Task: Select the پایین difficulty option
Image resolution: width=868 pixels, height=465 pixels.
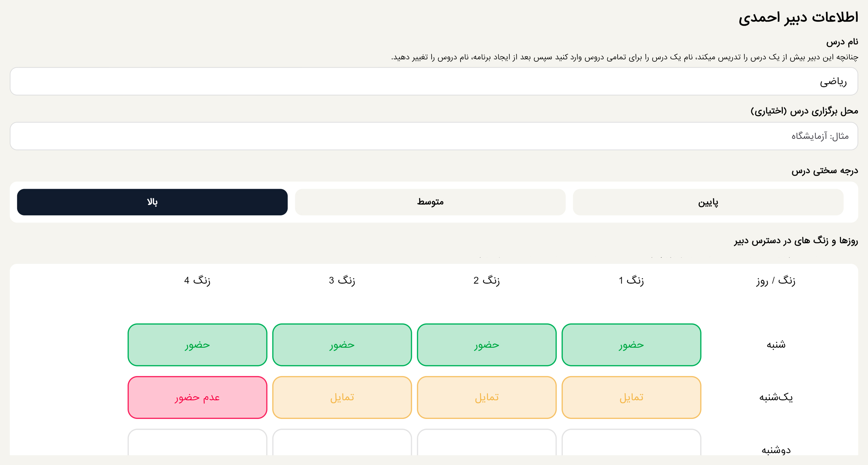Action: point(708,202)
